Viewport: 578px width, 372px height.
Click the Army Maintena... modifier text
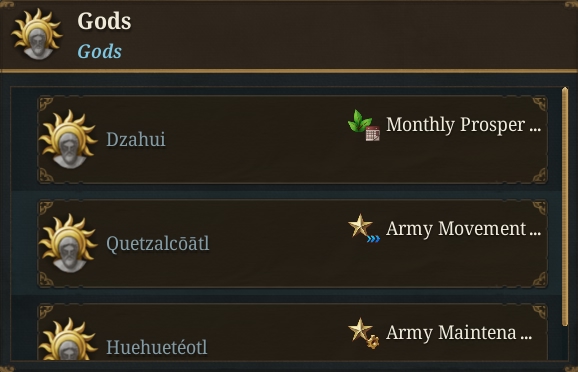(x=459, y=333)
